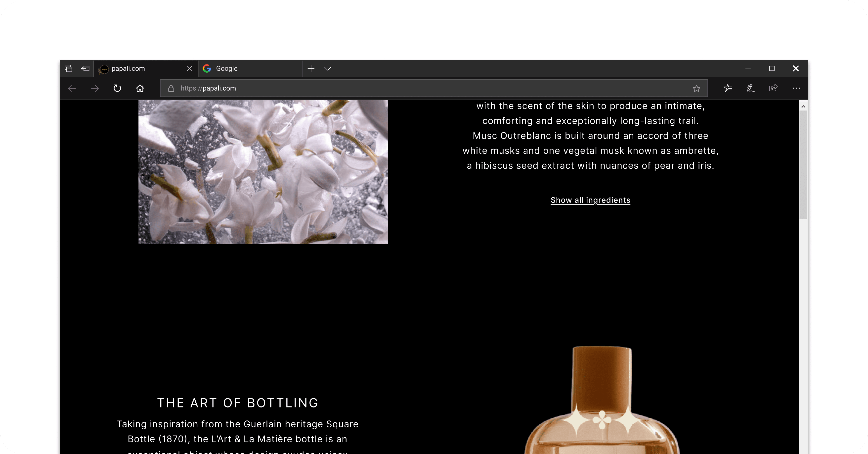Click the amber perfume bottle image
The height and width of the screenshot is (454, 868).
tap(602, 400)
